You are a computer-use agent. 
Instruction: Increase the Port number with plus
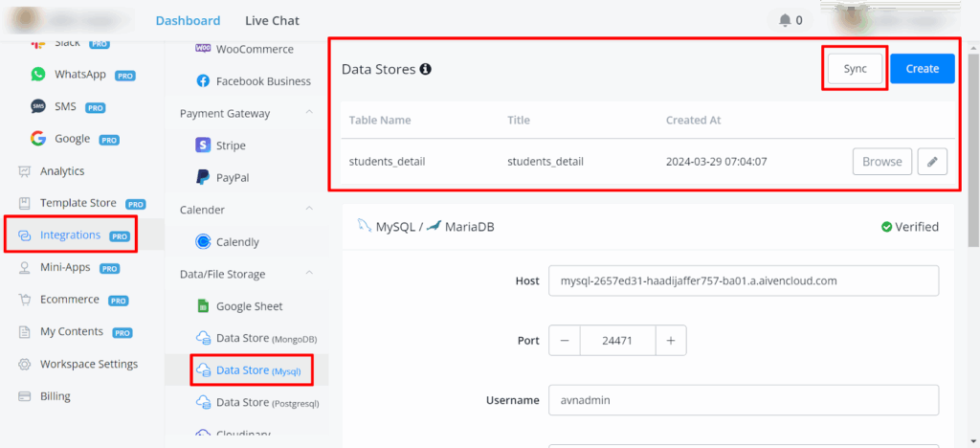click(x=671, y=340)
